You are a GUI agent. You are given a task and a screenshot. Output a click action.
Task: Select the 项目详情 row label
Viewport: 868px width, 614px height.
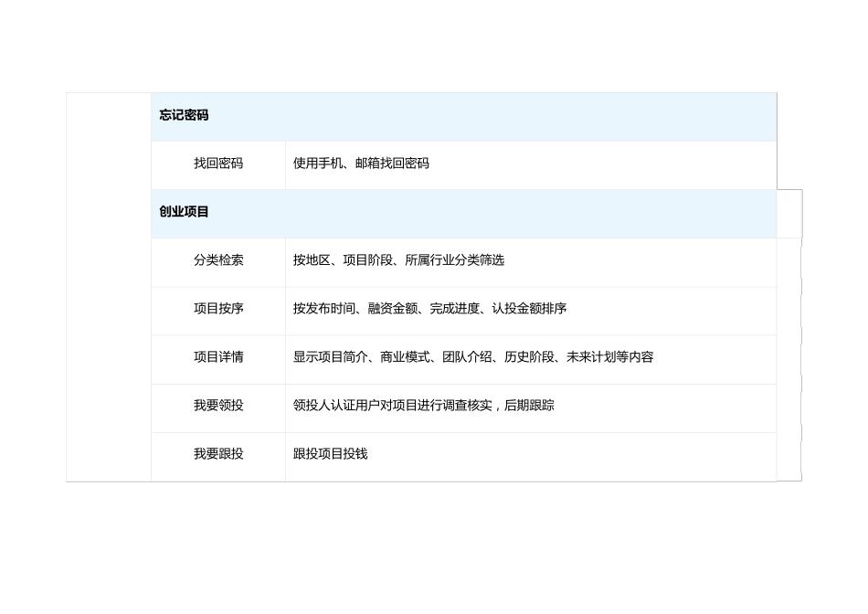coord(218,357)
